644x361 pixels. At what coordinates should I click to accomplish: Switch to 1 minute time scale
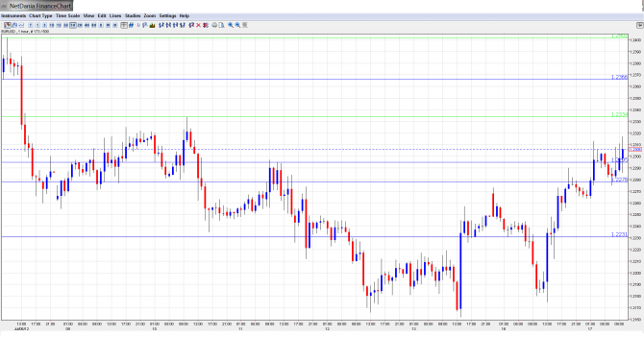[37, 25]
